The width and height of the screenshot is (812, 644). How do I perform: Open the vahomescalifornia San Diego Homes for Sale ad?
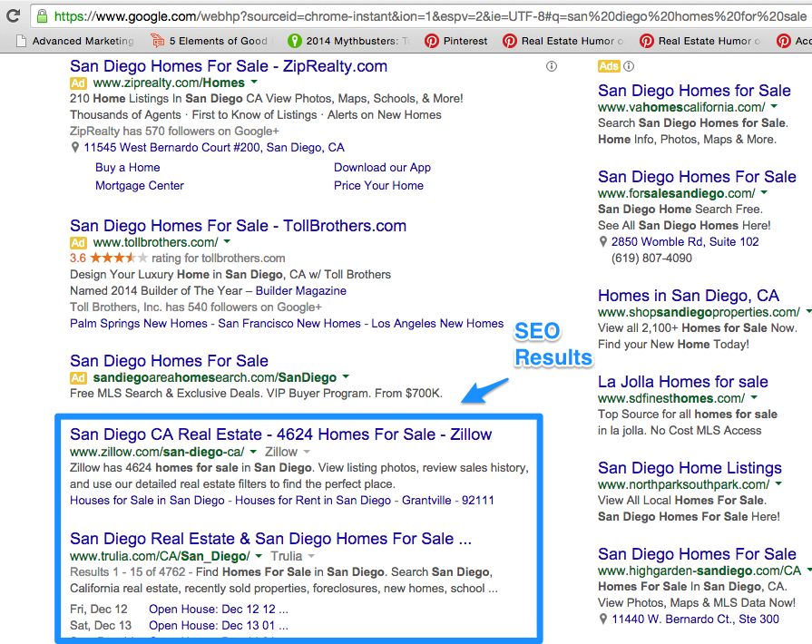click(x=694, y=91)
